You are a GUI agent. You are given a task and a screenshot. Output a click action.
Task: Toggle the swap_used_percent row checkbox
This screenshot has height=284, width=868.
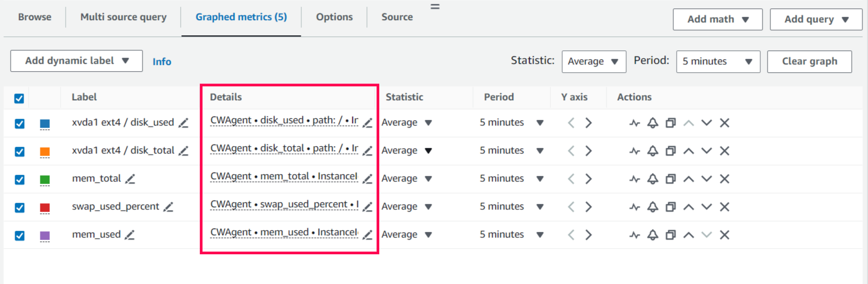(19, 208)
